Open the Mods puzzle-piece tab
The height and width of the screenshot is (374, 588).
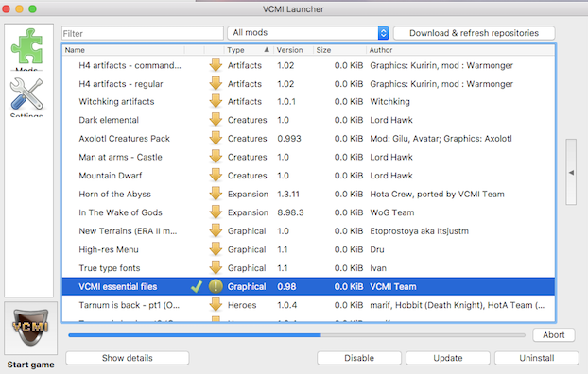coord(26,48)
